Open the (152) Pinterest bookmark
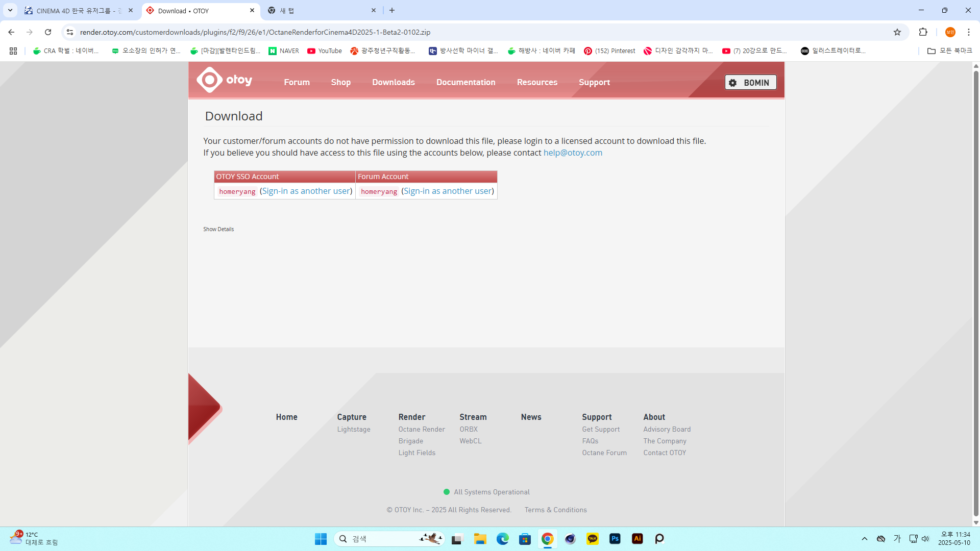980x551 pixels. [x=610, y=51]
